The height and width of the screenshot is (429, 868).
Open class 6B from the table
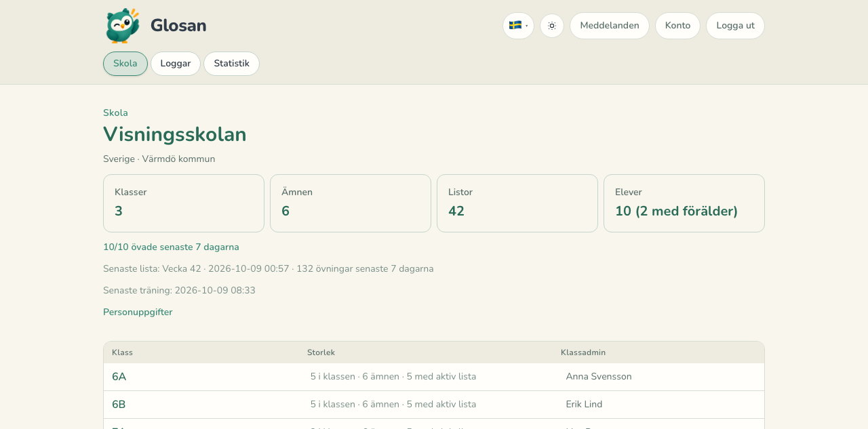119,405
